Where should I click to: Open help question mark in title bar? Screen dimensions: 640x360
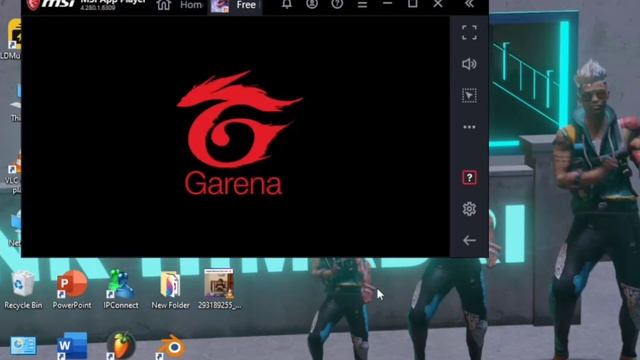pos(337,4)
